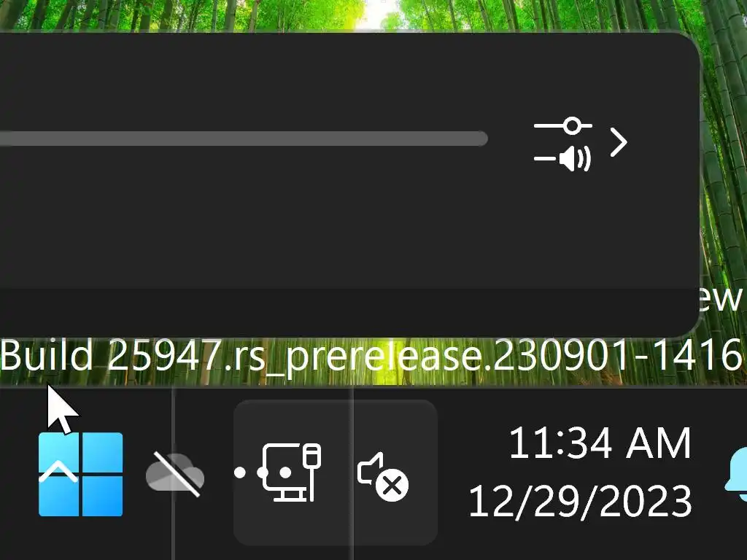Click the Build 25947 watermark text
Image resolution: width=747 pixels, height=560 pixels.
point(371,355)
